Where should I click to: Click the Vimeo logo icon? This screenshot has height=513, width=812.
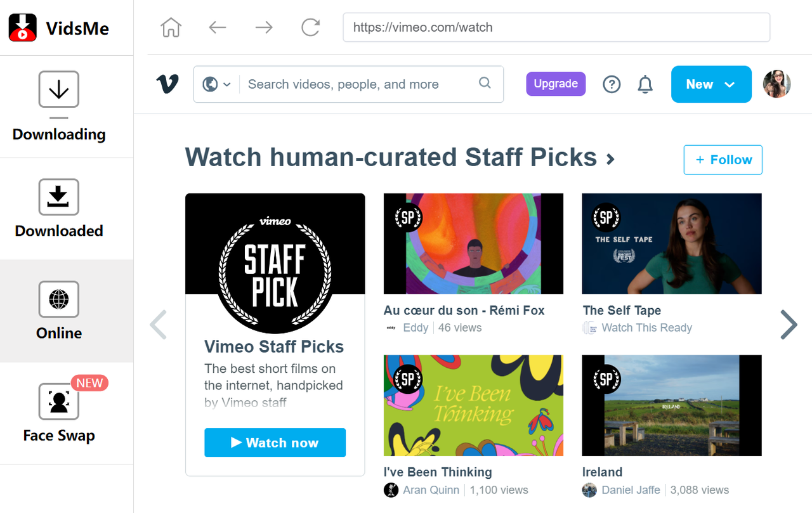click(x=167, y=84)
